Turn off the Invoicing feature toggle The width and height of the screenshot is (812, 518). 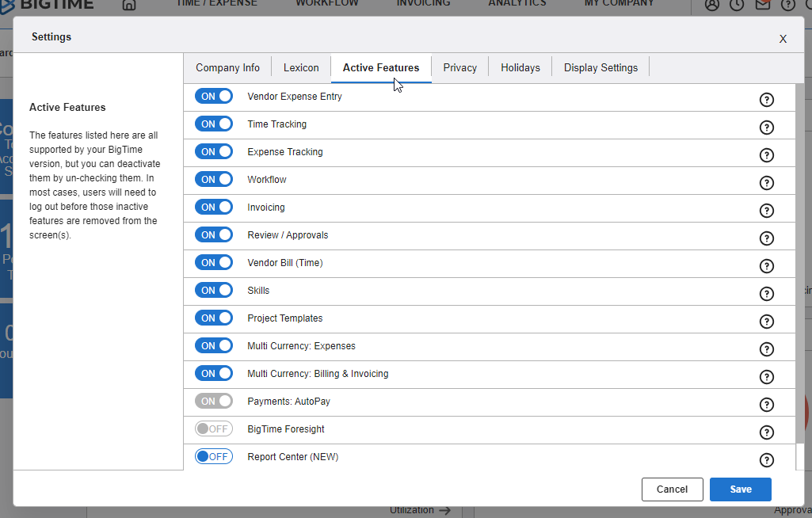tap(214, 208)
